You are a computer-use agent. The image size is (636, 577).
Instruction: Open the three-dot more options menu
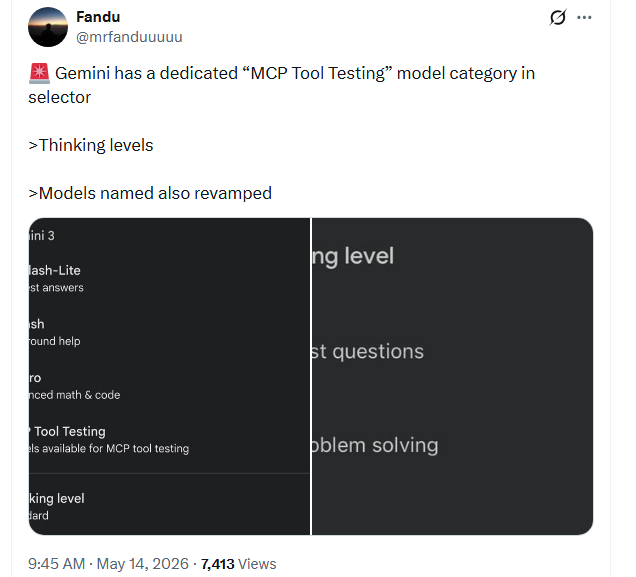pyautogui.click(x=584, y=17)
